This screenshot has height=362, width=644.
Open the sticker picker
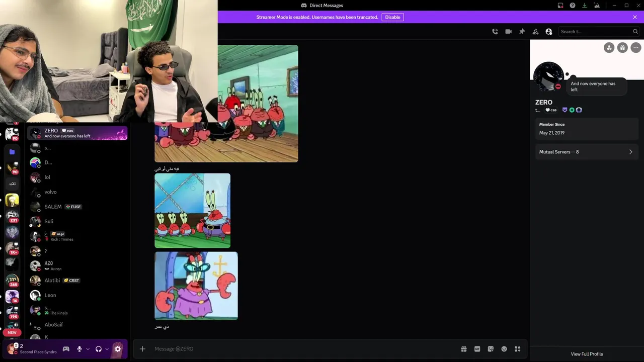point(491,349)
